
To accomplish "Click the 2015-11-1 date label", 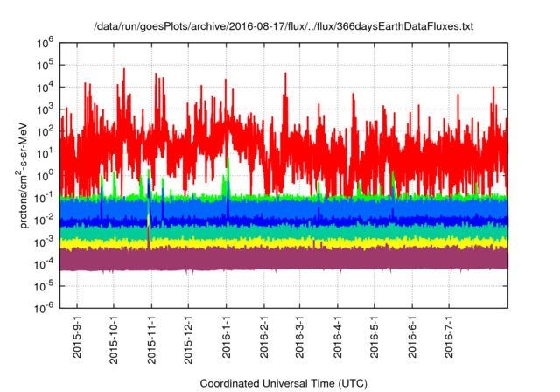I will (x=151, y=339).
